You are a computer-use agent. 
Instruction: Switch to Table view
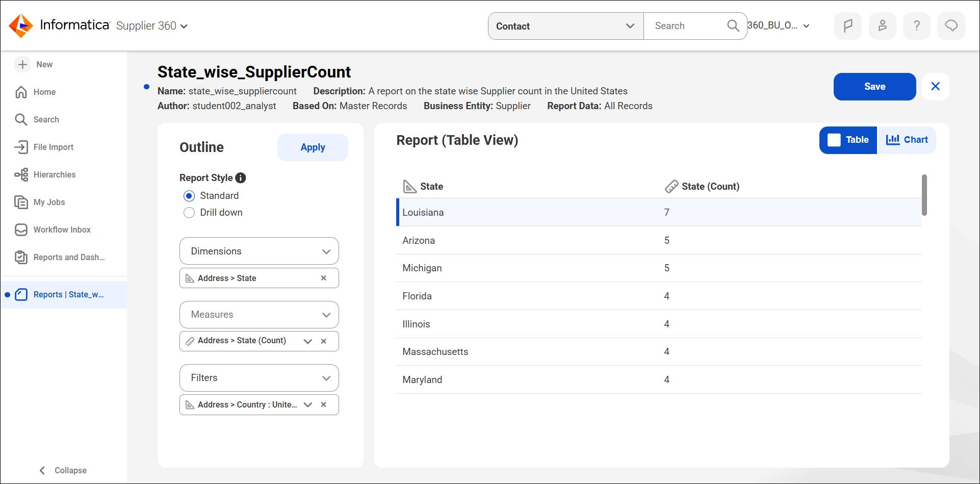(x=848, y=140)
